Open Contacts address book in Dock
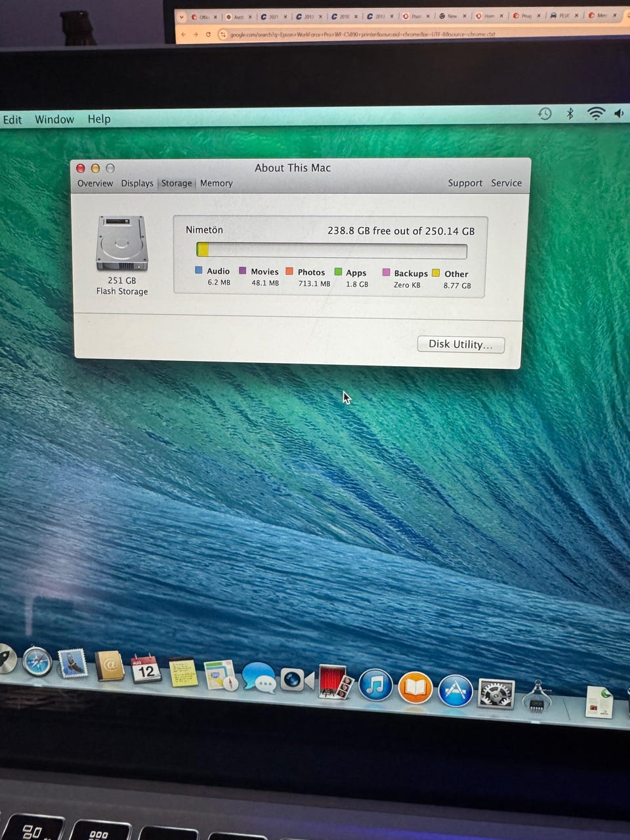This screenshot has height=840, width=630. click(109, 667)
